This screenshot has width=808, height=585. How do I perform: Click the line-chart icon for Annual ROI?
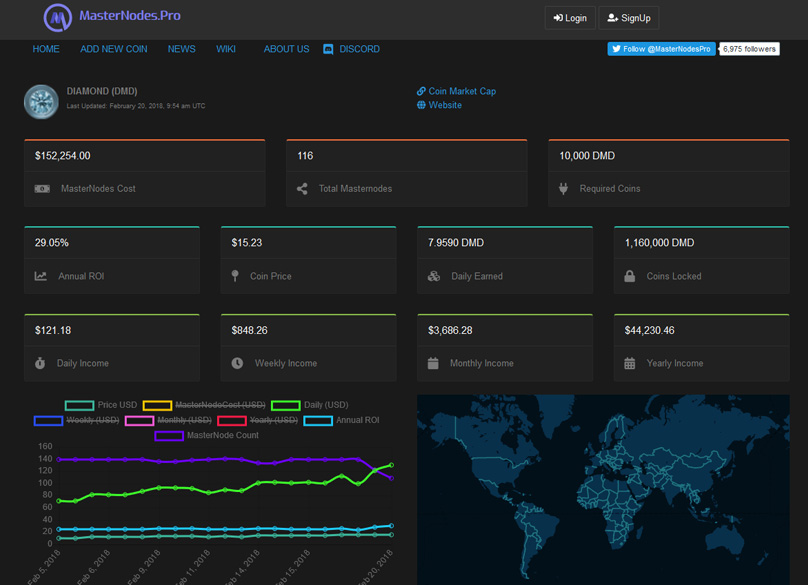41,276
